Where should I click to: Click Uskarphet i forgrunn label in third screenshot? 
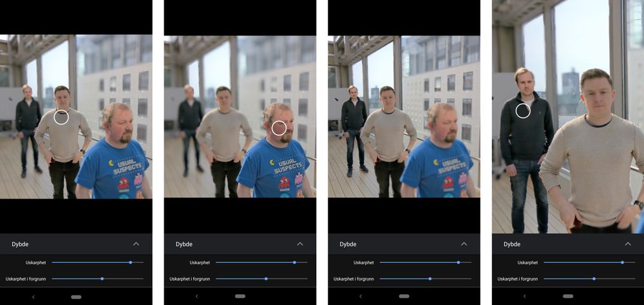(x=354, y=279)
